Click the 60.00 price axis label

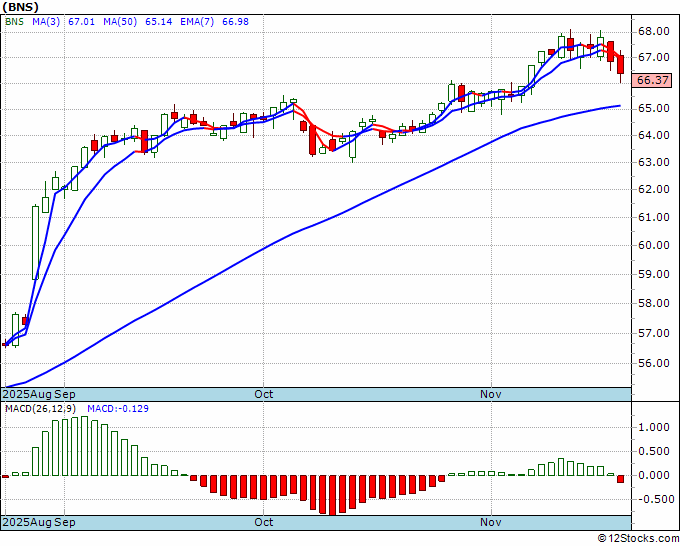653,245
